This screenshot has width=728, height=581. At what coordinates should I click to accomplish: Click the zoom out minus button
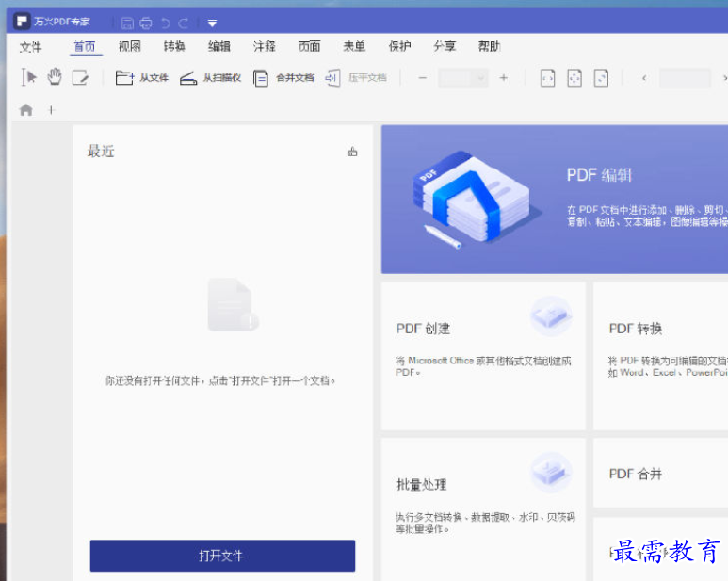(x=422, y=78)
